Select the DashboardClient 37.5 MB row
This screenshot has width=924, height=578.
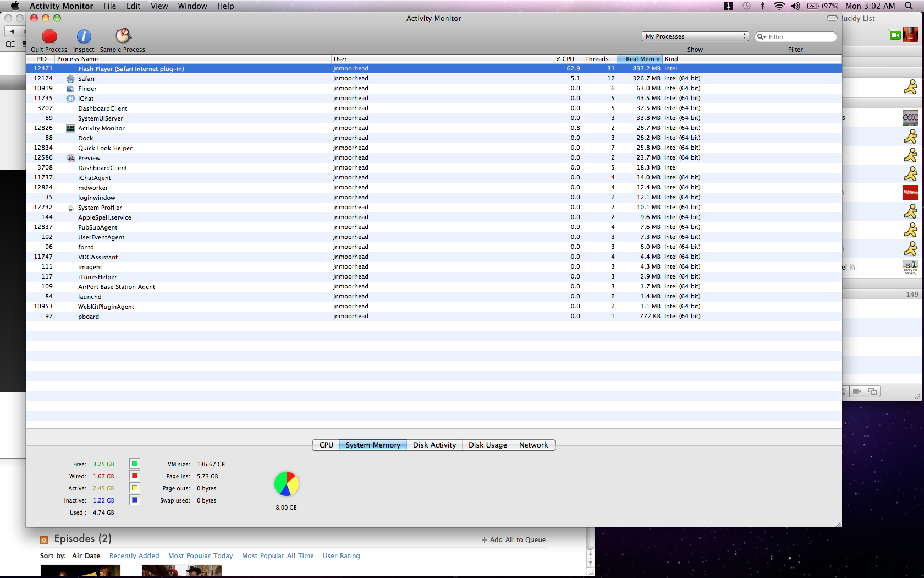pyautogui.click(x=433, y=108)
